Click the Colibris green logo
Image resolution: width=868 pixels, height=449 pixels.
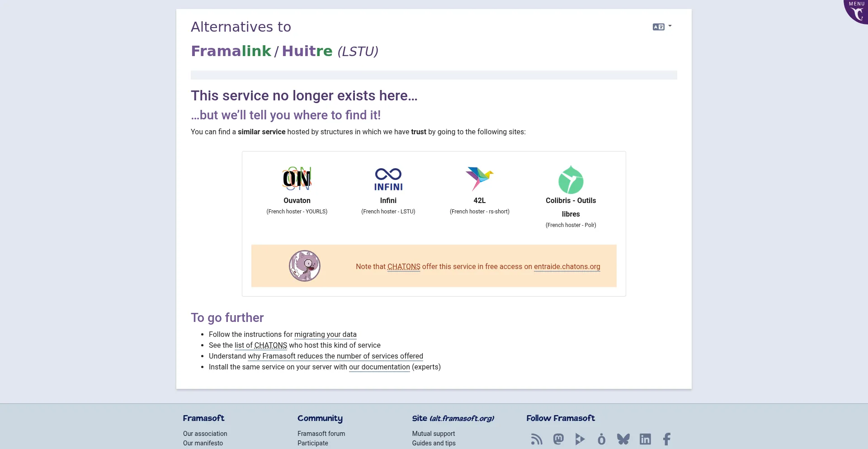click(x=571, y=179)
